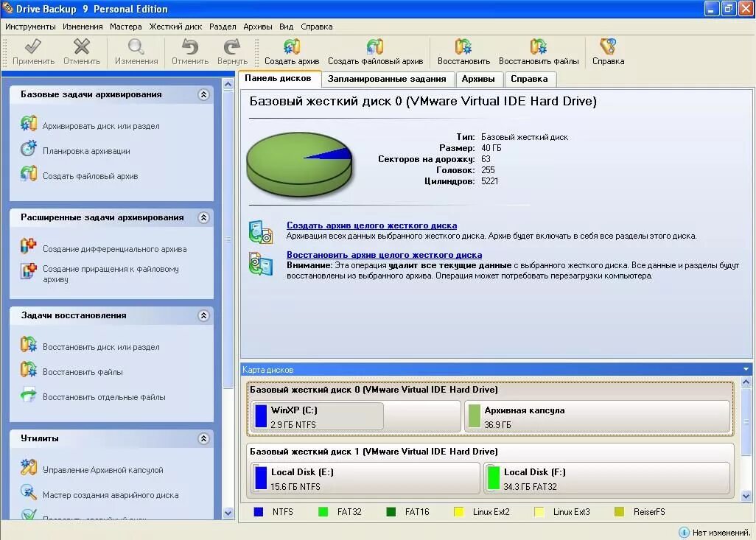This screenshot has height=540, width=756.
Task: Click icon beside Создать архив целого жесткого диска
Action: (x=261, y=232)
